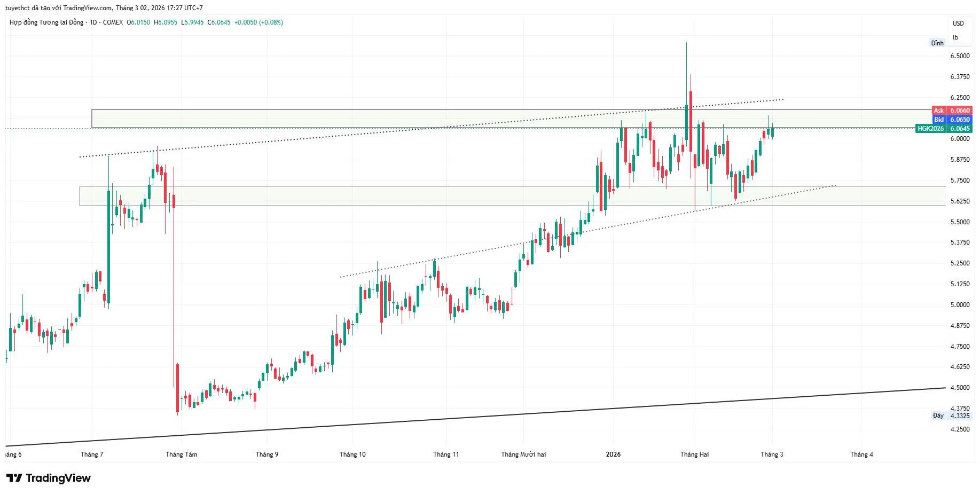Click the 1D interval in chart title
This screenshot has height=494, width=980.
click(x=93, y=22)
